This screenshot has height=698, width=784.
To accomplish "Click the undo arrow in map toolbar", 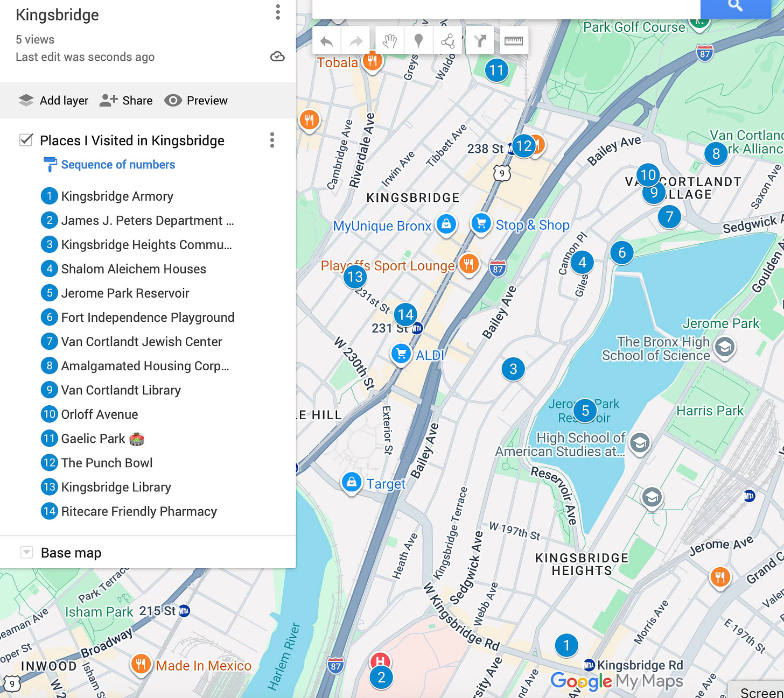I will 326,41.
